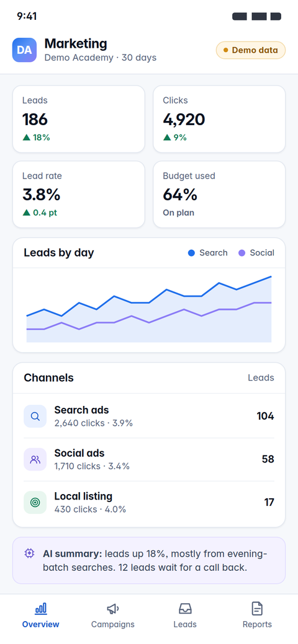Image resolution: width=298 pixels, height=644 pixels.
Task: Click the Marketing page title
Action: tap(76, 43)
